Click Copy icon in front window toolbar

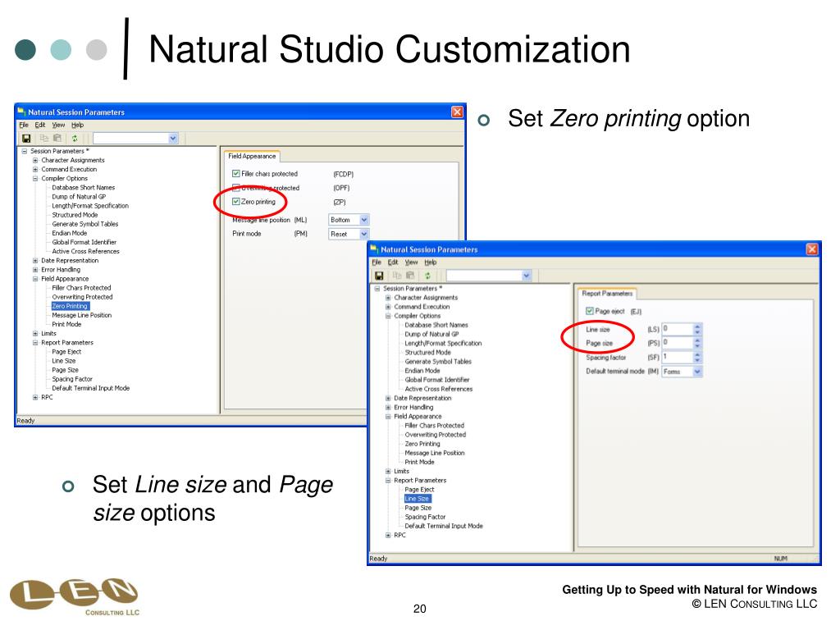coord(397,276)
